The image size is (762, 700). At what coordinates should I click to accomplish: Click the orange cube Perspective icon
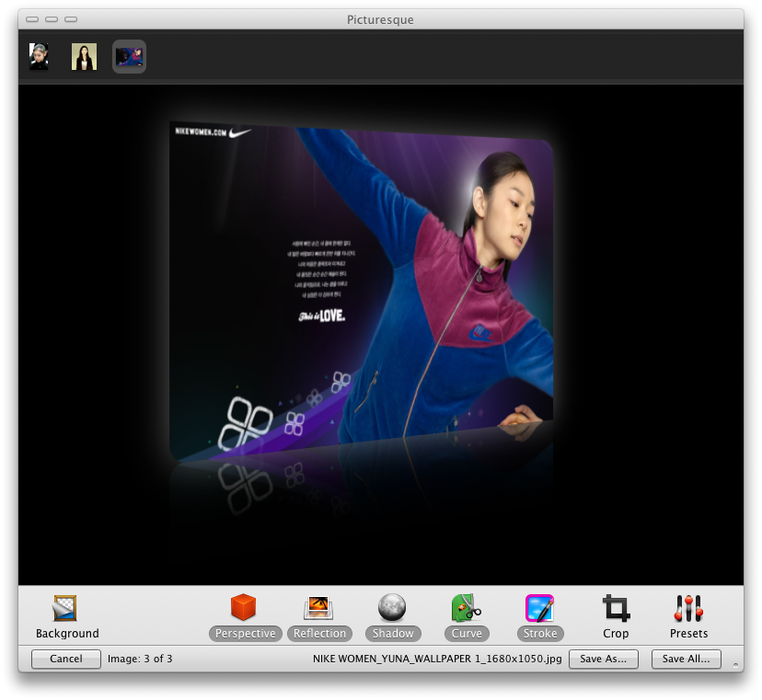(244, 607)
